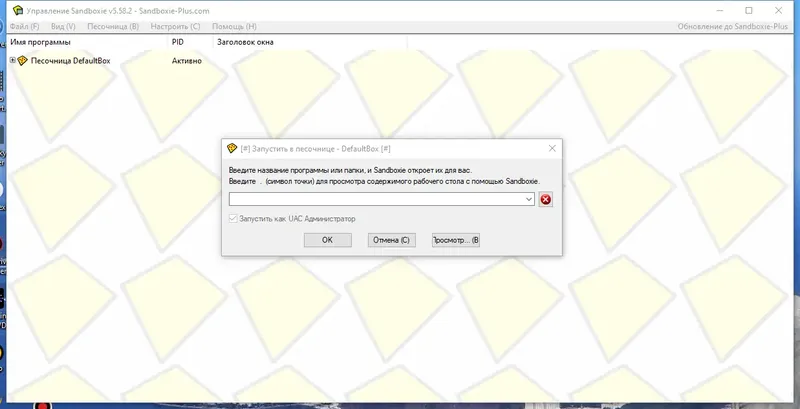Viewport: 800px width, 409px height.
Task: Click Обновление до Sandboxie-Plus link
Action: [733, 27]
